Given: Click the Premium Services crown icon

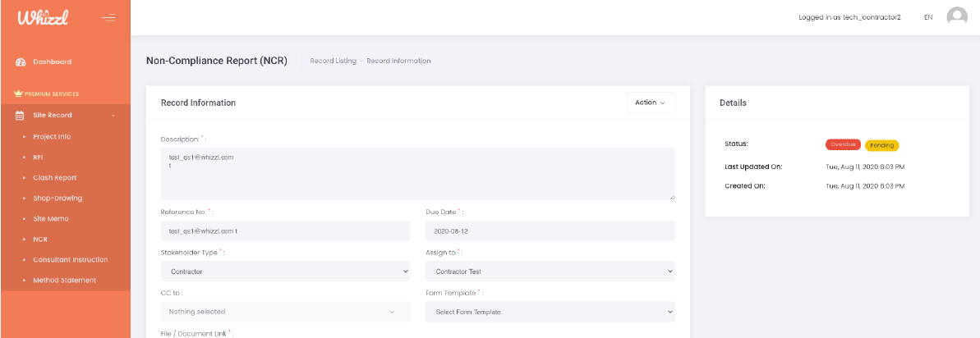Looking at the screenshot, I should click(x=18, y=94).
